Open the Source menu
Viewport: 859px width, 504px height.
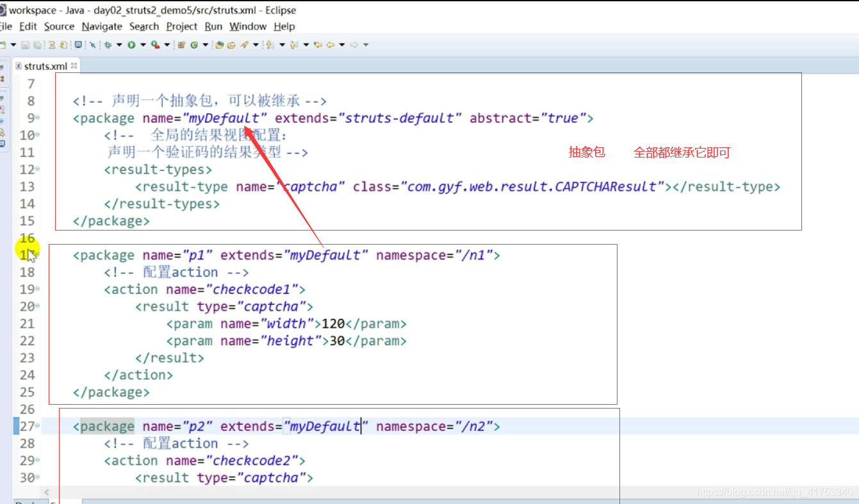coord(59,26)
